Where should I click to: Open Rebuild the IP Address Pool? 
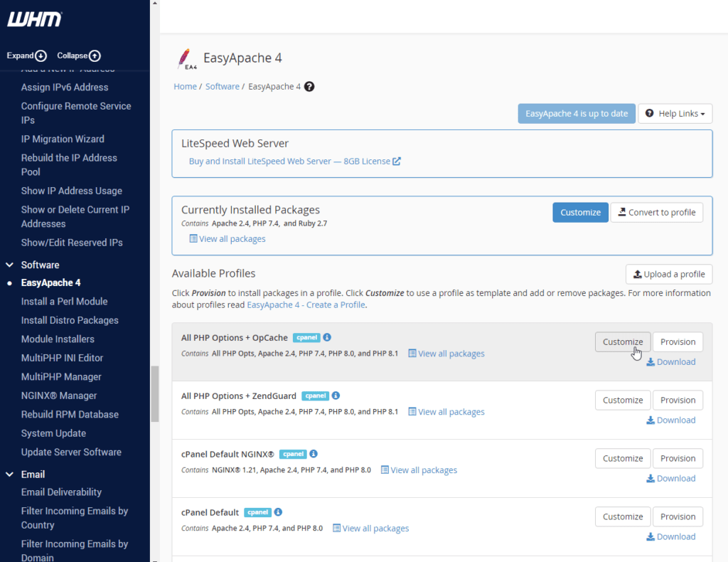(x=69, y=165)
